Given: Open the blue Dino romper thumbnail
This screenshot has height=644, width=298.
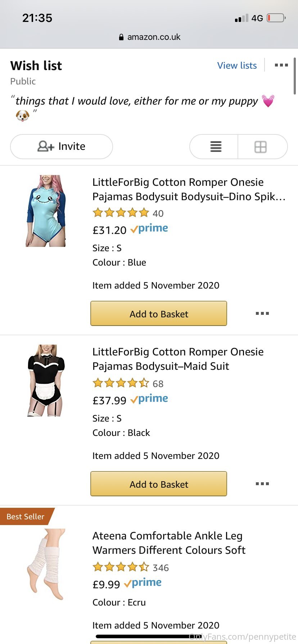Looking at the screenshot, I should pyautogui.click(x=46, y=211).
